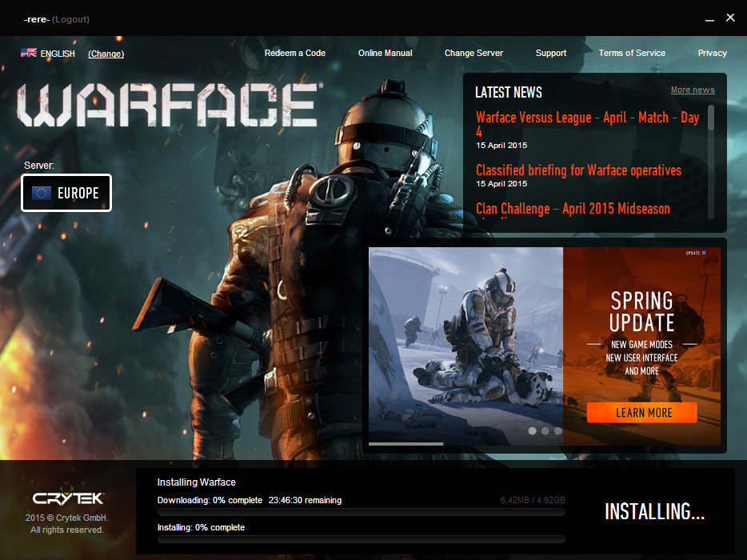Select Change Server in top menu
747x560 pixels.
(473, 53)
